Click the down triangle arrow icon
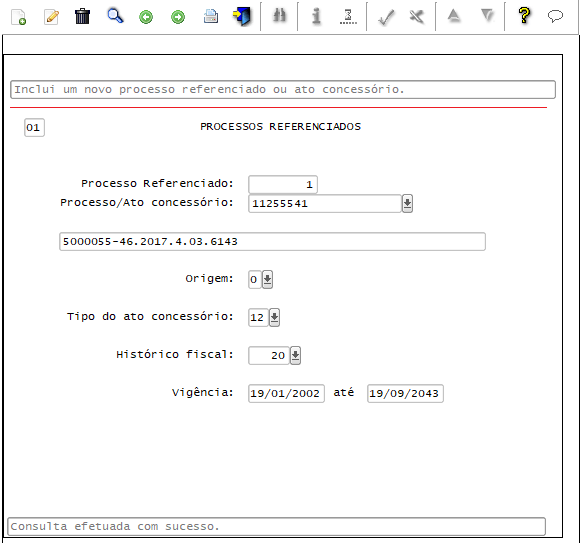Screen dimensions: 584x545 pyautogui.click(x=487, y=16)
